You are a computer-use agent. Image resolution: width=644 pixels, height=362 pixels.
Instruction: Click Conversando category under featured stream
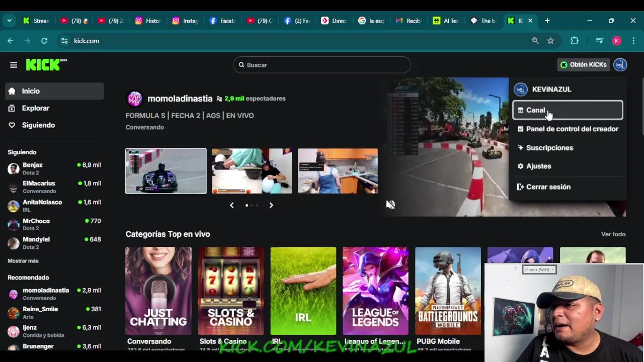[x=145, y=127]
